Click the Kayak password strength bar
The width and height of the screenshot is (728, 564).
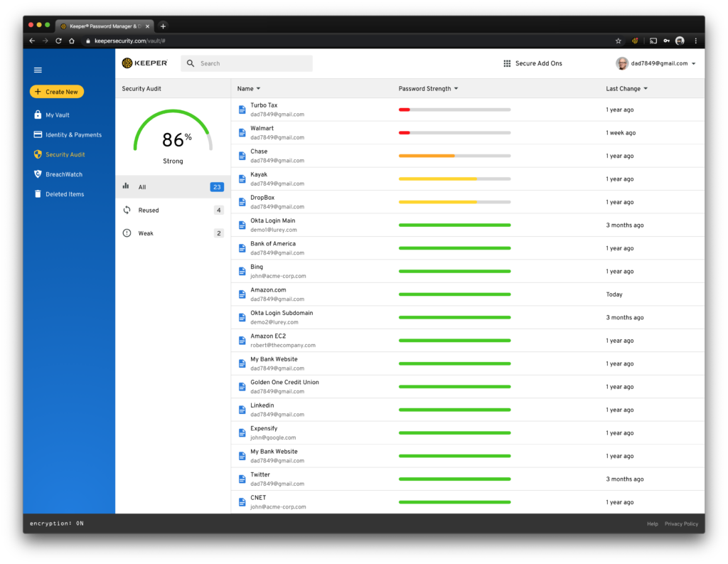pyautogui.click(x=454, y=179)
